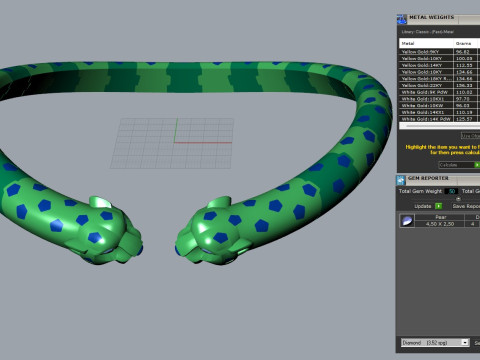Click the Metal column header
Image resolution: width=480 pixels, height=360 pixels.
[426, 43]
